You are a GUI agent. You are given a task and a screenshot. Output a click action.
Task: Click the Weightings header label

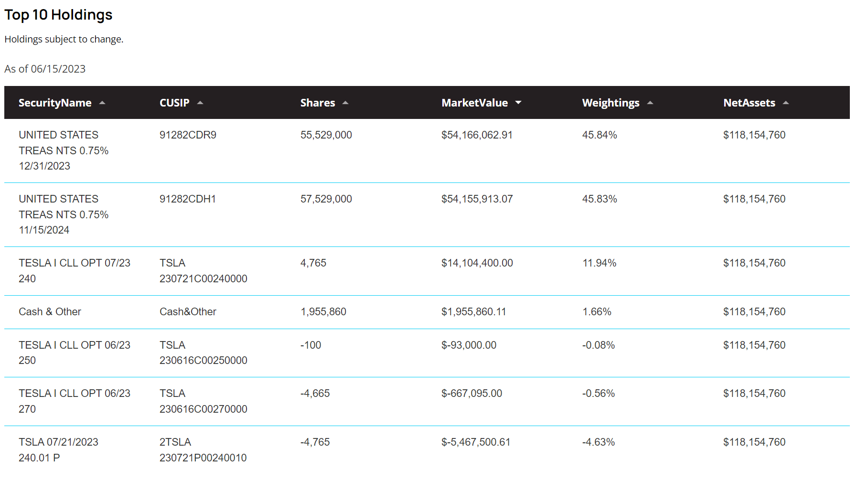click(611, 103)
